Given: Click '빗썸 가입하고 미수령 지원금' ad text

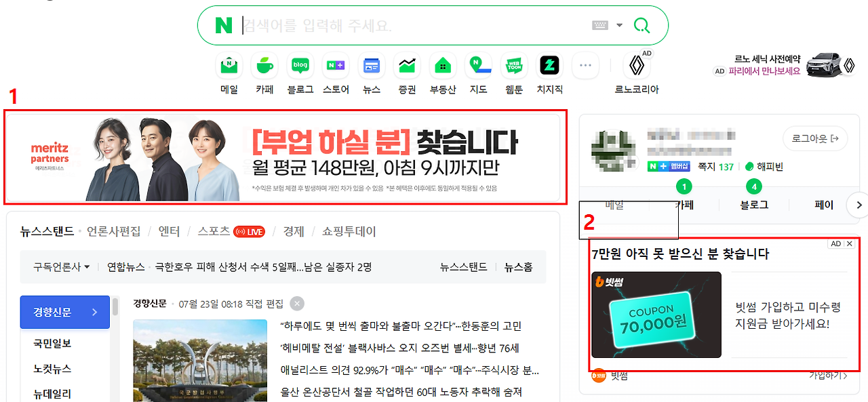Looking at the screenshot, I should coord(788,315).
